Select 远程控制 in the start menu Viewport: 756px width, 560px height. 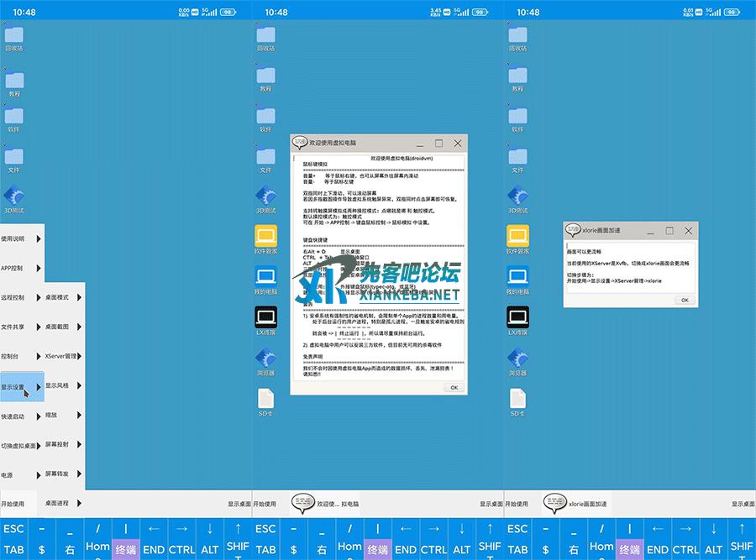[x=20, y=297]
